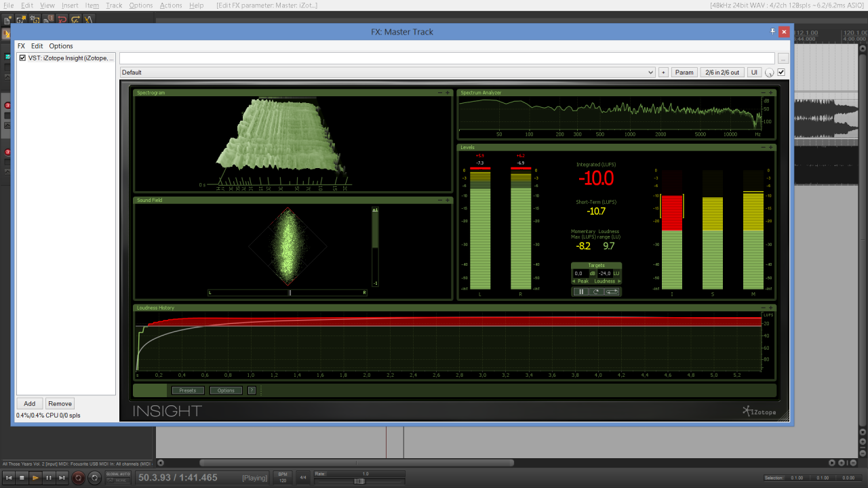
Task: Click the metronome toolbar icon
Action: [x=89, y=19]
